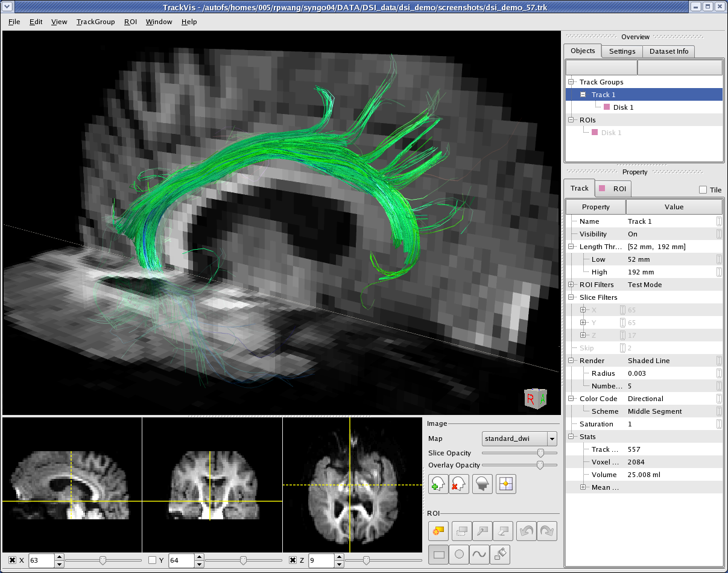
Task: Click the Slice Opacity slider handle
Action: pos(540,453)
